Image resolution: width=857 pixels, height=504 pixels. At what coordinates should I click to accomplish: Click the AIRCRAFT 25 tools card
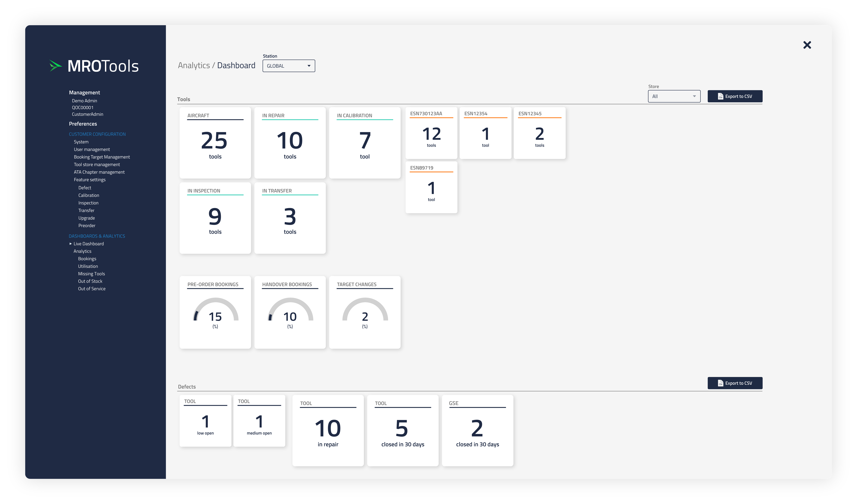click(215, 143)
